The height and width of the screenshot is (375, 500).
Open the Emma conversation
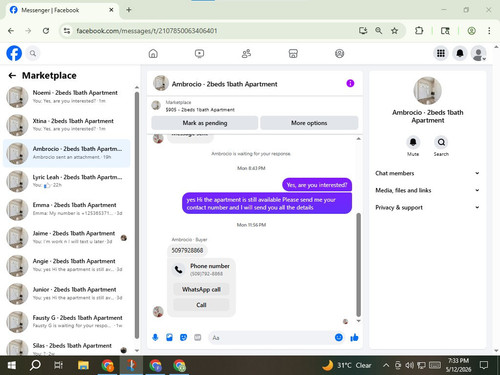pyautogui.click(x=67, y=209)
